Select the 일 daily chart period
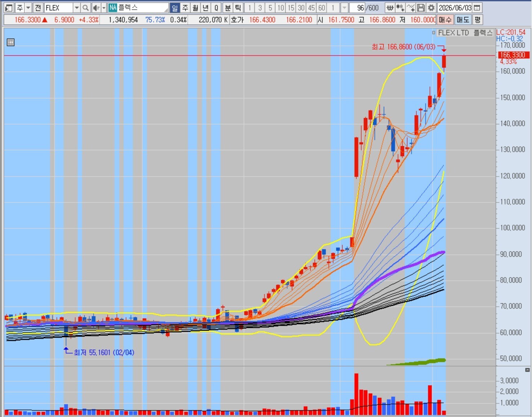Viewport: 532px width, 417px height. (175, 8)
